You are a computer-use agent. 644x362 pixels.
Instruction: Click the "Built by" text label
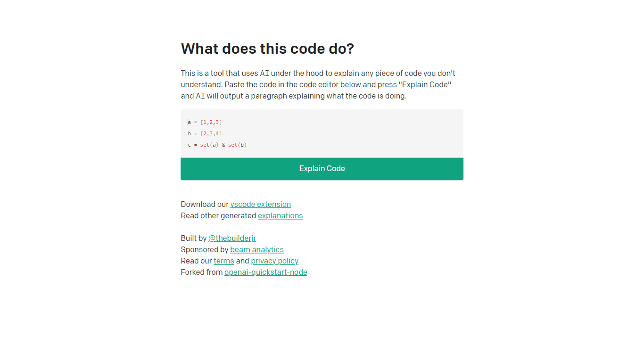click(194, 238)
